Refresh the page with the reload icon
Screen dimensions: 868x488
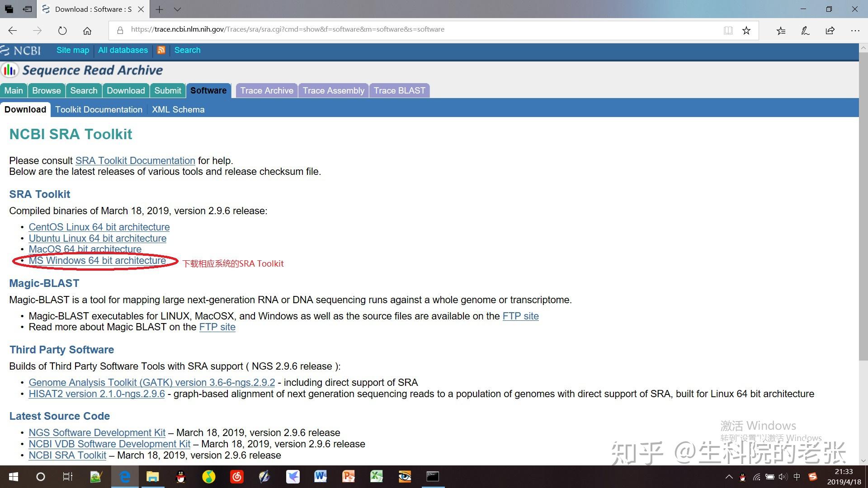62,30
